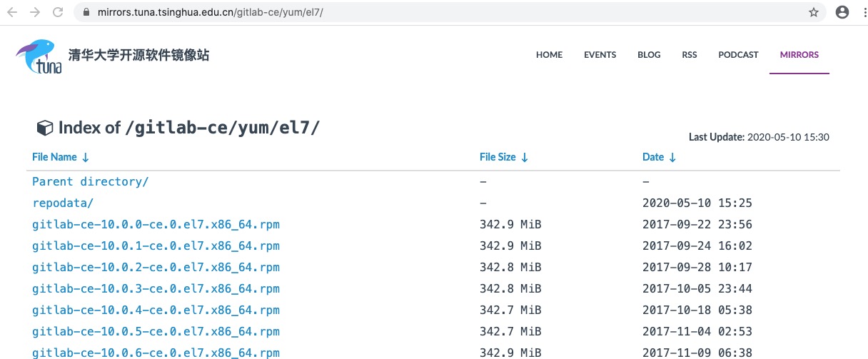The height and width of the screenshot is (359, 868).
Task: Download gitlab-ce-10.0.4-ce.0.el7.x86_64.rpm
Action: (156, 310)
